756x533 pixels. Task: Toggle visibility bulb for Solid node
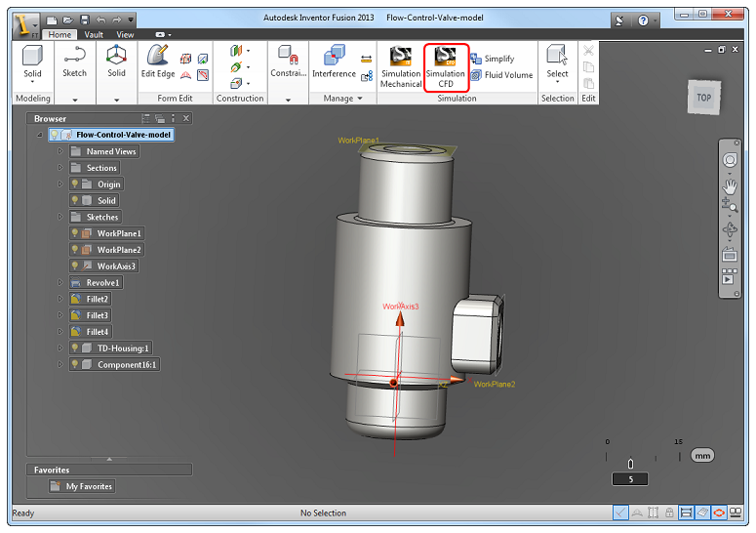[75, 200]
